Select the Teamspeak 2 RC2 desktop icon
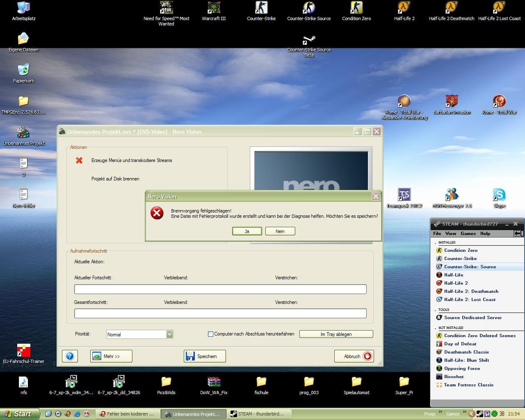This screenshot has width=525, height=420. tap(404, 195)
